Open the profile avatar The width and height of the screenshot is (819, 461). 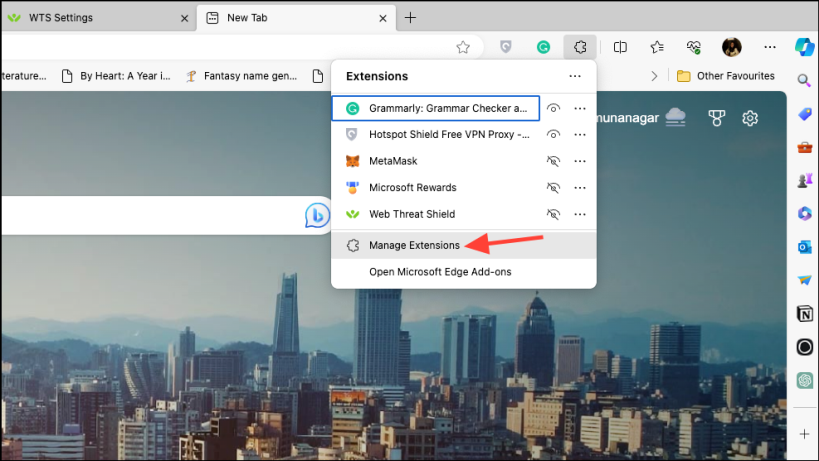(x=732, y=47)
